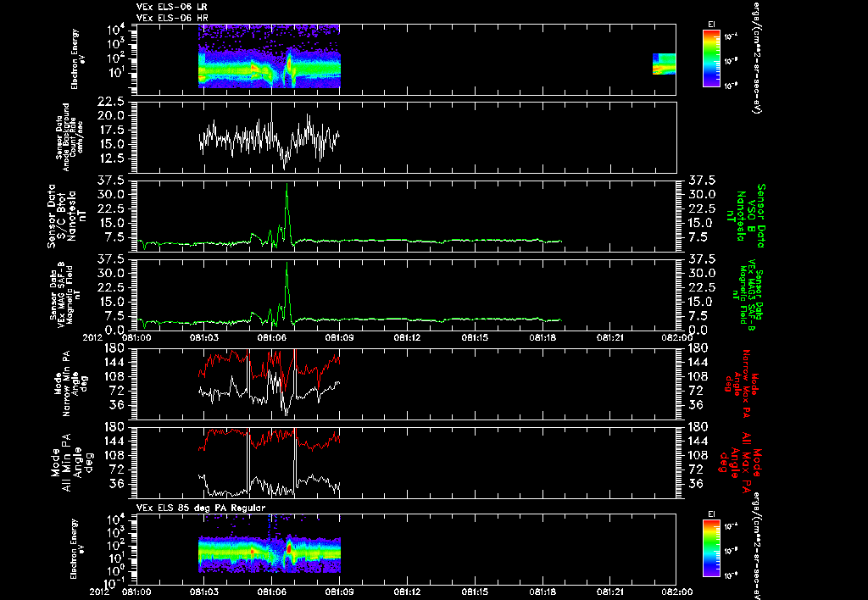
Task: Click the rainbow color bar beside the 85 deg PA spectrogram
Action: coord(711,548)
